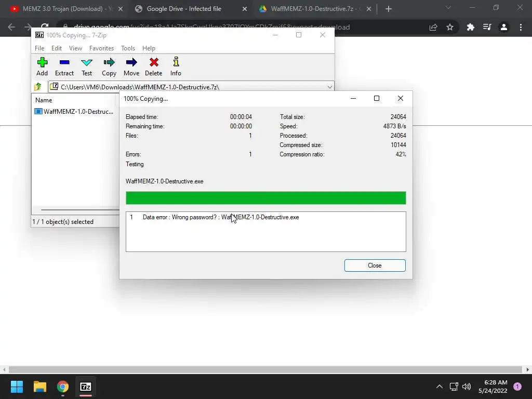The height and width of the screenshot is (399, 532).
Task: Open File Explorer from taskbar
Action: (x=39, y=387)
